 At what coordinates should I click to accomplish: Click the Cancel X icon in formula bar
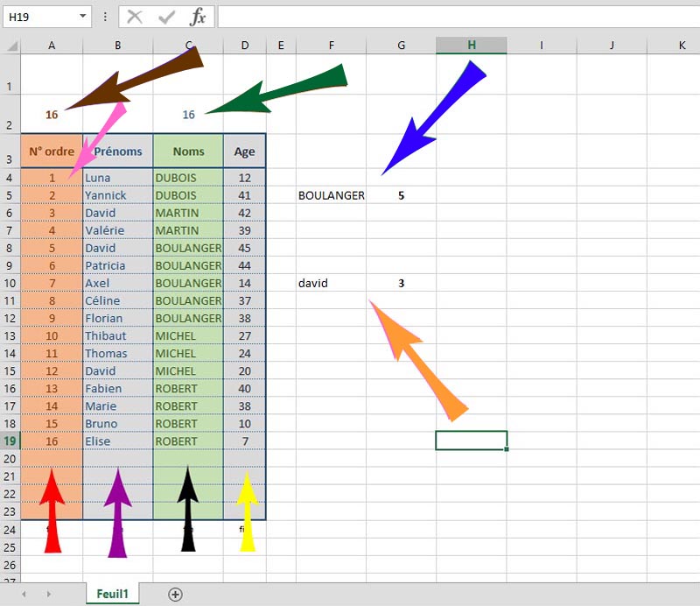135,17
